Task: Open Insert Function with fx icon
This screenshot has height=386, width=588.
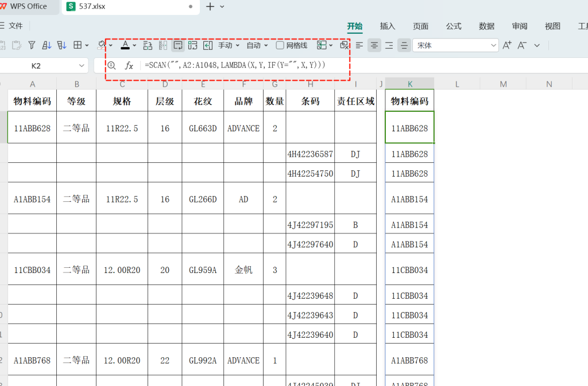Action: [129, 65]
